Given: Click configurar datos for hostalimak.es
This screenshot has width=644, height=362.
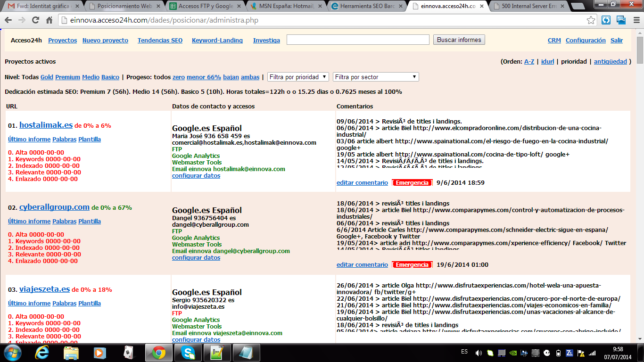Looking at the screenshot, I should [196, 176].
